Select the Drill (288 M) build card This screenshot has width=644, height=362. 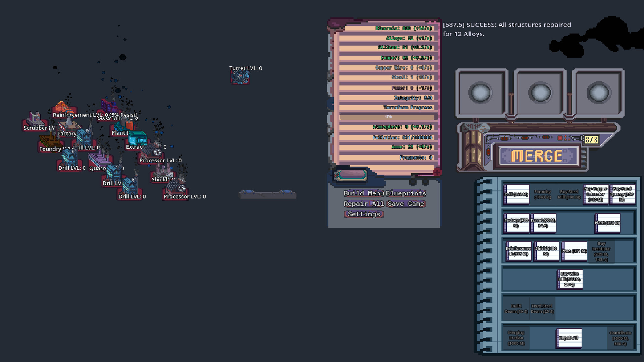point(516,194)
